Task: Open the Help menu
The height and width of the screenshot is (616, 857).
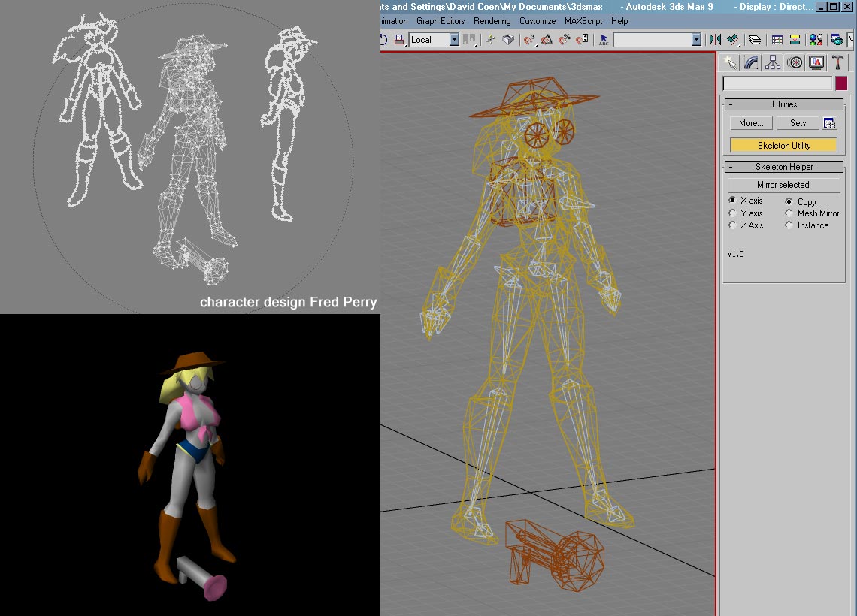Action: click(x=619, y=21)
